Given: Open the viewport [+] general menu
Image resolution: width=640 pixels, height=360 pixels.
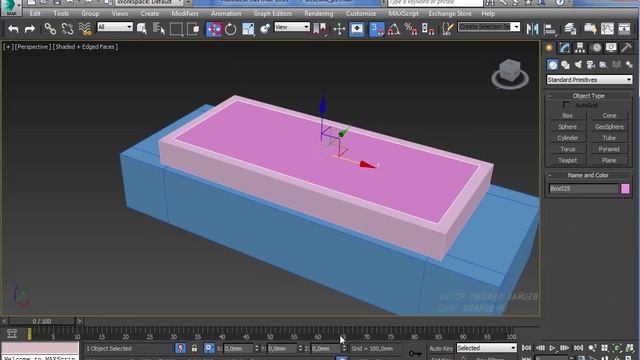Looking at the screenshot, I should (7, 47).
